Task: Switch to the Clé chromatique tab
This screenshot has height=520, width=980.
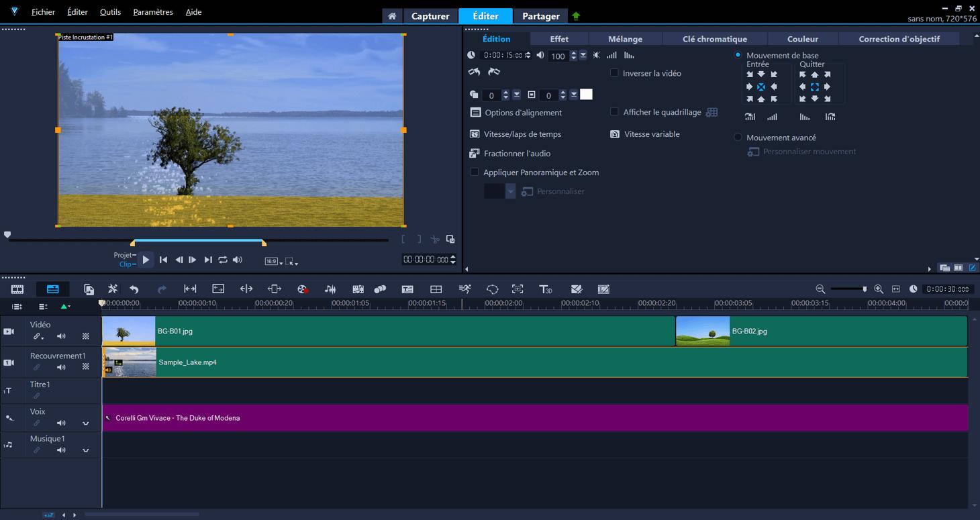Action: point(714,39)
